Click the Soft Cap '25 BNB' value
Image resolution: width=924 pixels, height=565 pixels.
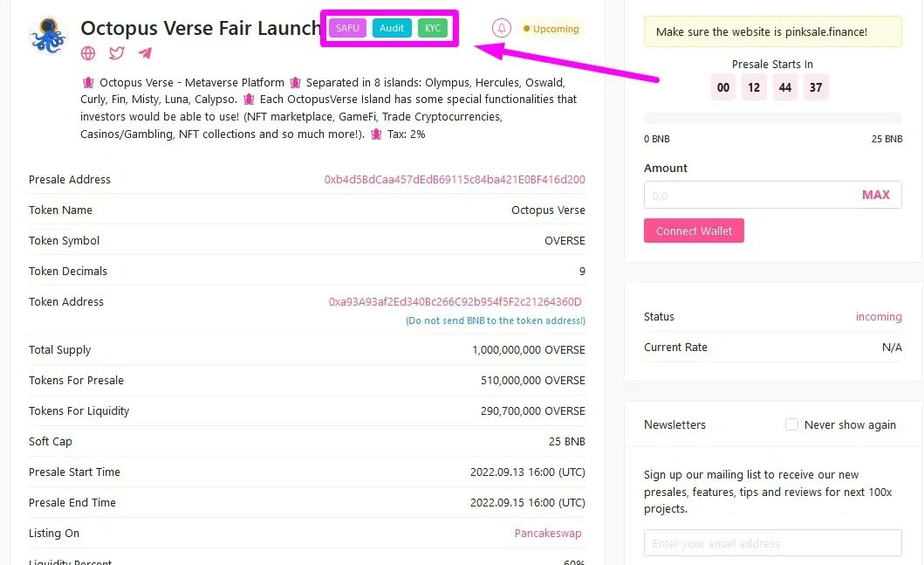click(x=567, y=442)
